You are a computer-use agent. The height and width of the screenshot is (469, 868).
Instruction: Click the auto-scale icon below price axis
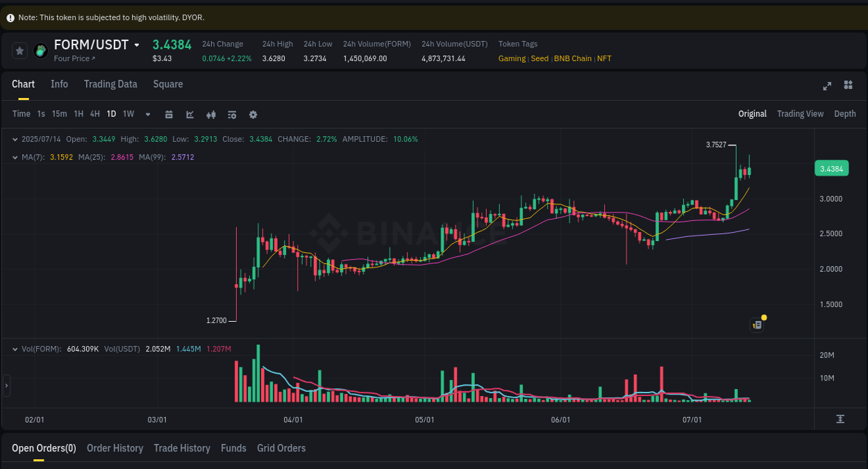[x=839, y=419]
